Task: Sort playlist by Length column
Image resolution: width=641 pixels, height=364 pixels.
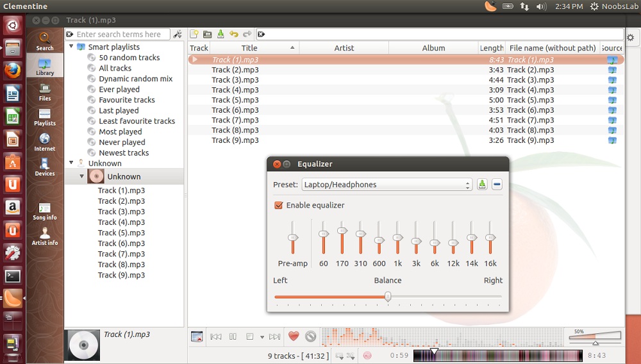Action: [x=492, y=48]
